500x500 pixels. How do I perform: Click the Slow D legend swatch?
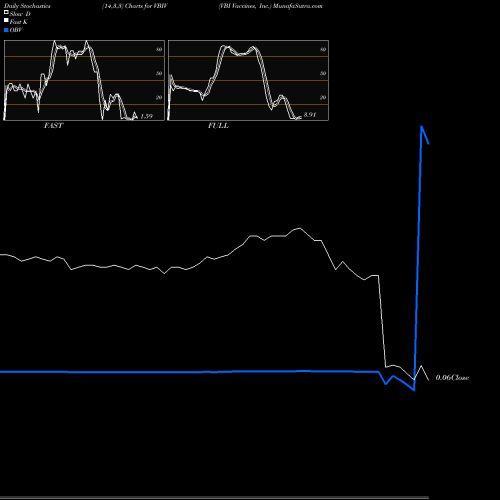(x=6, y=13)
